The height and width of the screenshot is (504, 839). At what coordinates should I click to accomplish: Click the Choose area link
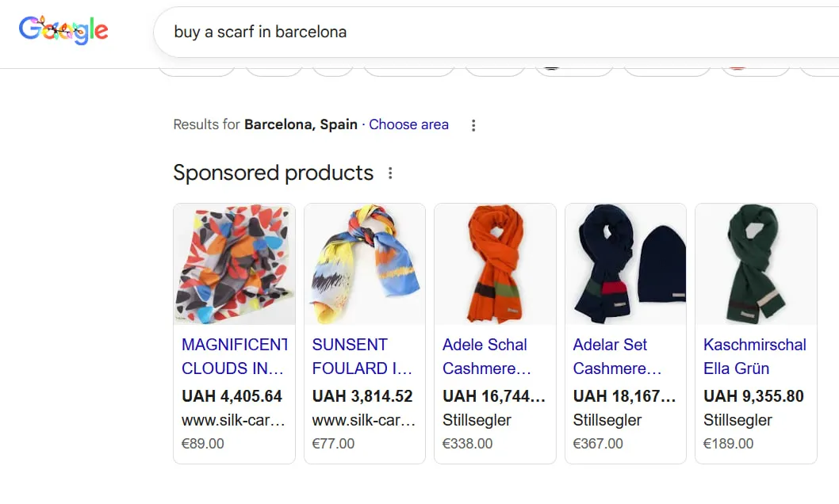408,124
